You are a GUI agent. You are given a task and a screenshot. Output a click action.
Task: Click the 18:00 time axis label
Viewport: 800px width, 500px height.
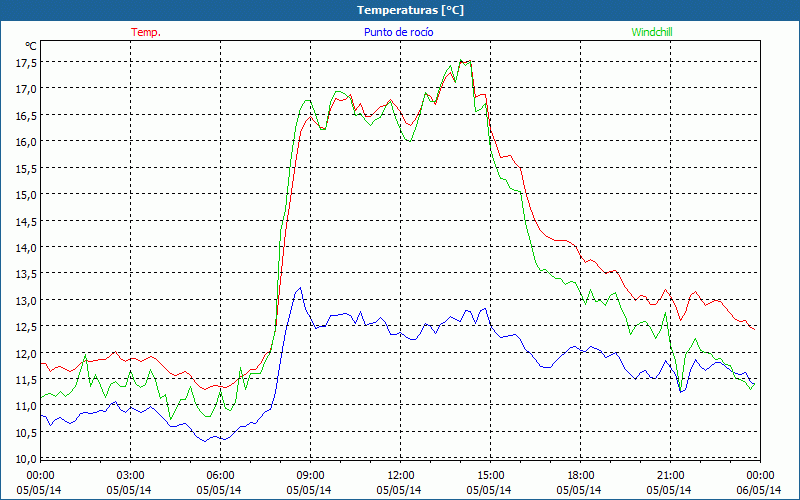pos(581,476)
